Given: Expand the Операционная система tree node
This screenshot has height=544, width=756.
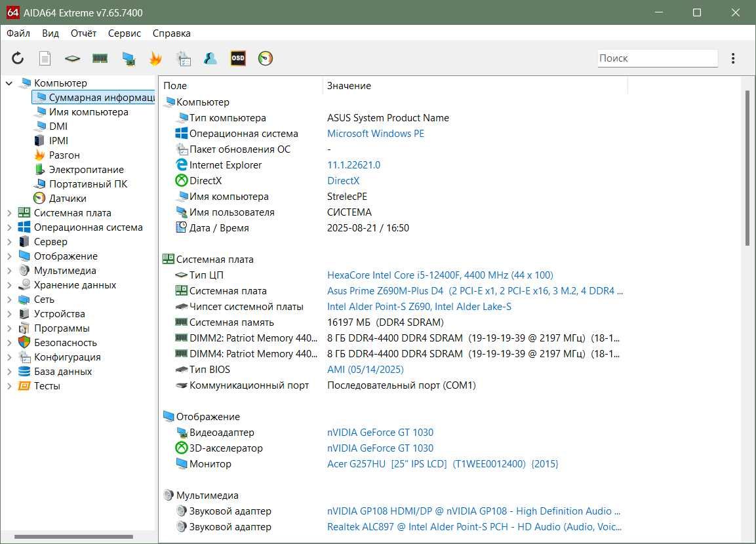Looking at the screenshot, I should pyautogui.click(x=9, y=227).
